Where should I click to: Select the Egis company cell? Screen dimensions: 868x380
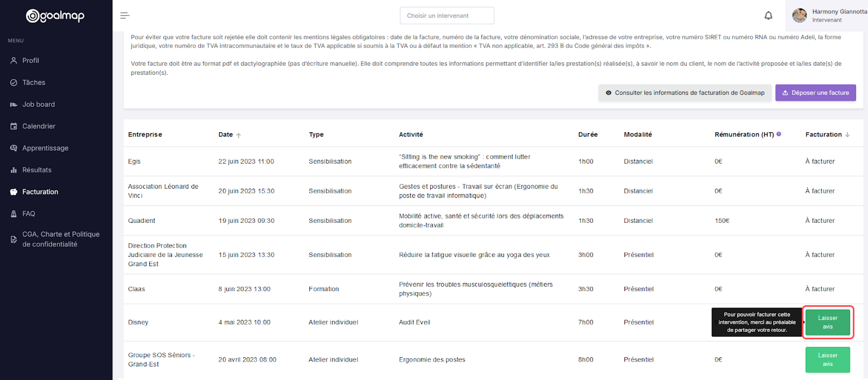coord(135,162)
